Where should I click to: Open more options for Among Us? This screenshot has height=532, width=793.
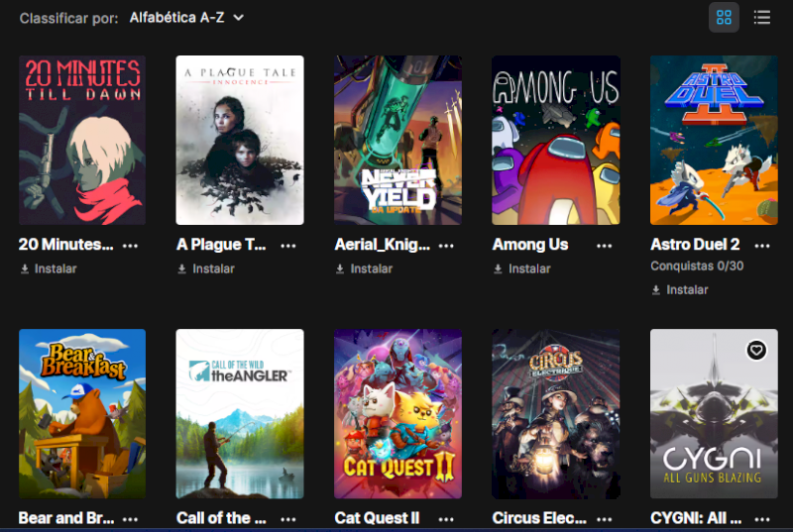pyautogui.click(x=604, y=246)
